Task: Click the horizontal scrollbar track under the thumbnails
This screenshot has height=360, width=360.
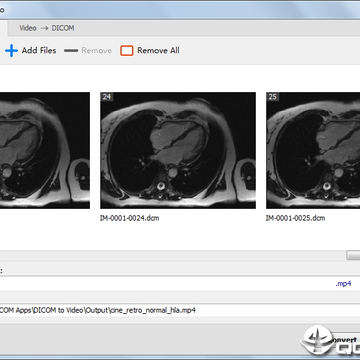Action: click(173, 255)
